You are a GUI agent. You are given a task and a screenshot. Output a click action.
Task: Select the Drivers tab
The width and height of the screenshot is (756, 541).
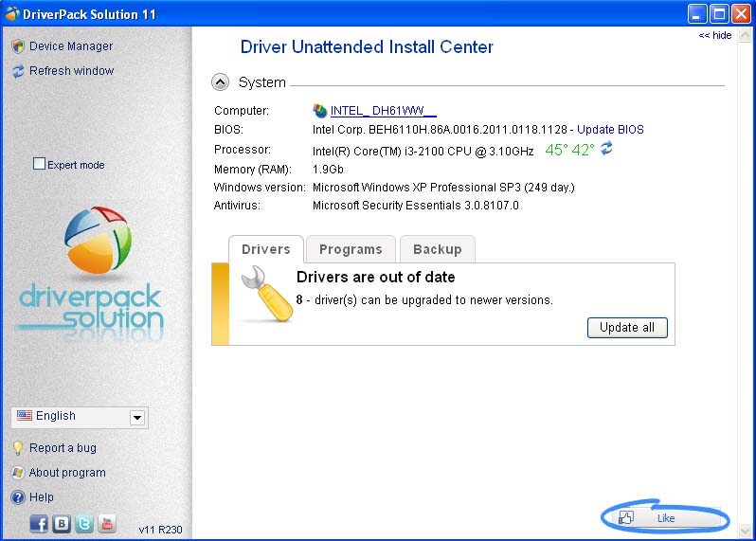point(265,249)
